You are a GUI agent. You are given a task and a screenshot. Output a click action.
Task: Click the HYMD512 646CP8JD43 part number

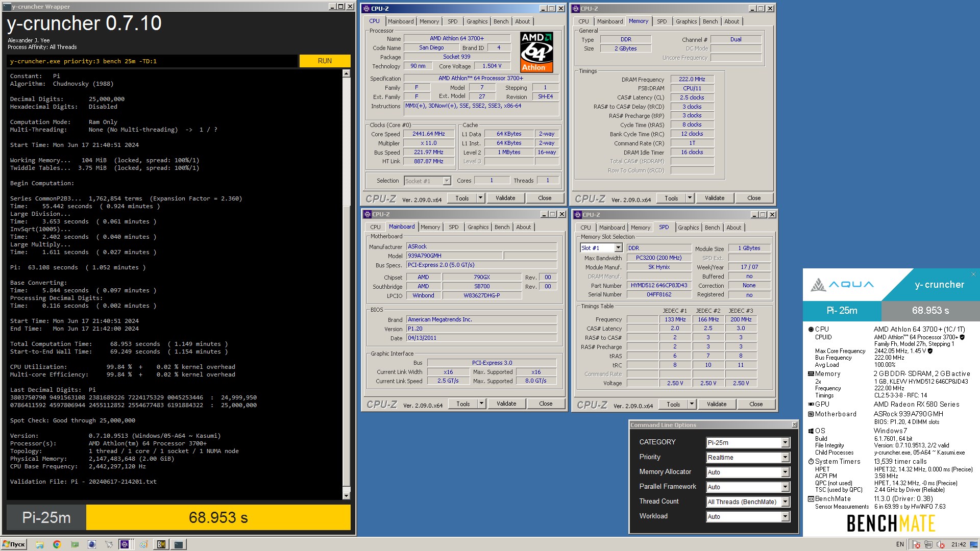[x=658, y=285]
